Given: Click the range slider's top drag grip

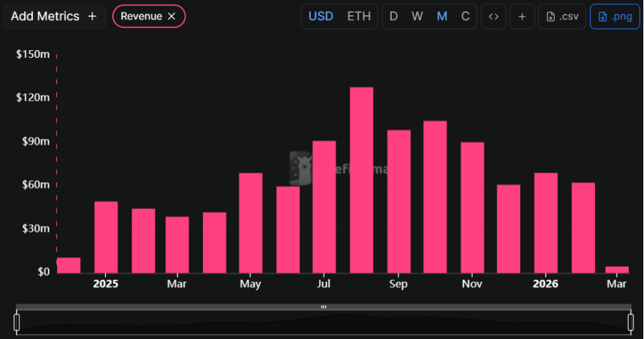Looking at the screenshot, I should point(323,307).
